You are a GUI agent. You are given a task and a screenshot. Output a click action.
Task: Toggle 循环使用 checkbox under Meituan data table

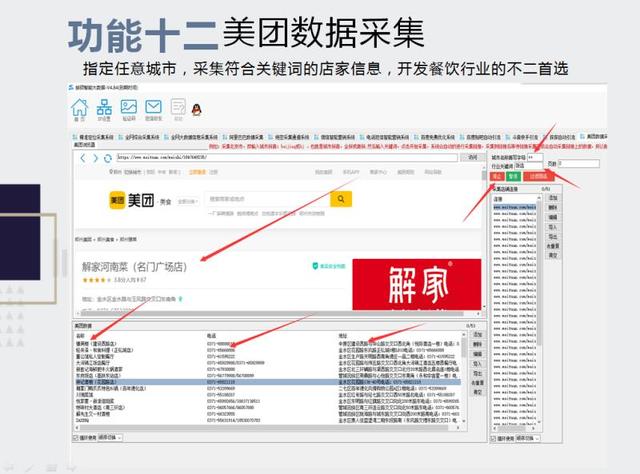click(76, 438)
